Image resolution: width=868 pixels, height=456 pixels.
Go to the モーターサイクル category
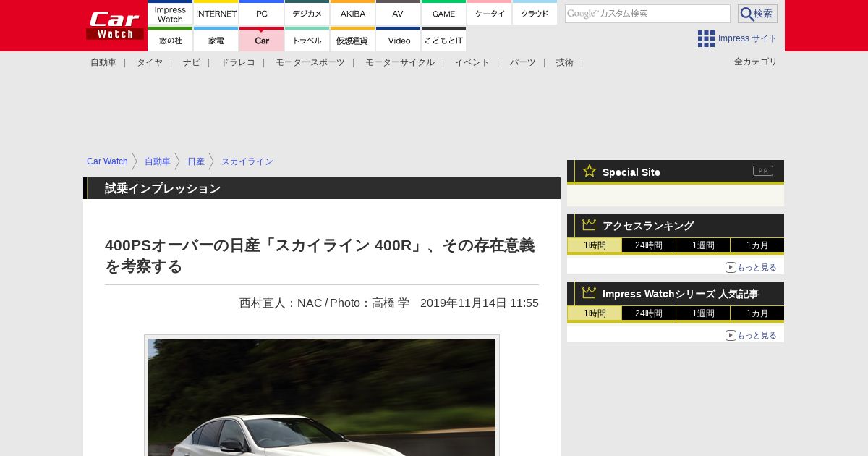coord(400,62)
